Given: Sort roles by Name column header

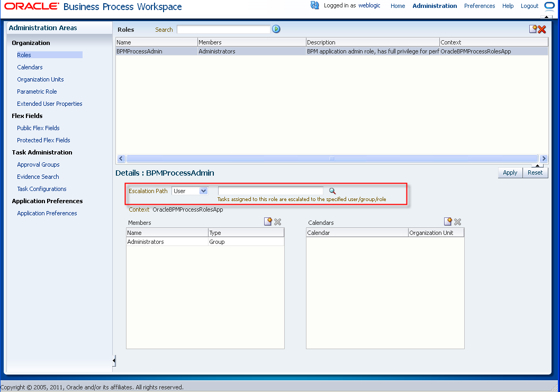Looking at the screenshot, I should click(157, 42).
